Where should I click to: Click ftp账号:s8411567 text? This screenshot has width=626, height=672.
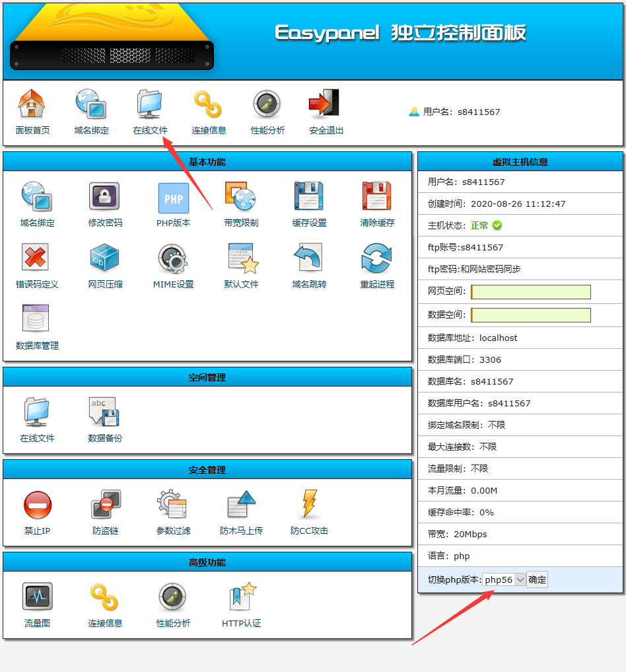coord(466,247)
